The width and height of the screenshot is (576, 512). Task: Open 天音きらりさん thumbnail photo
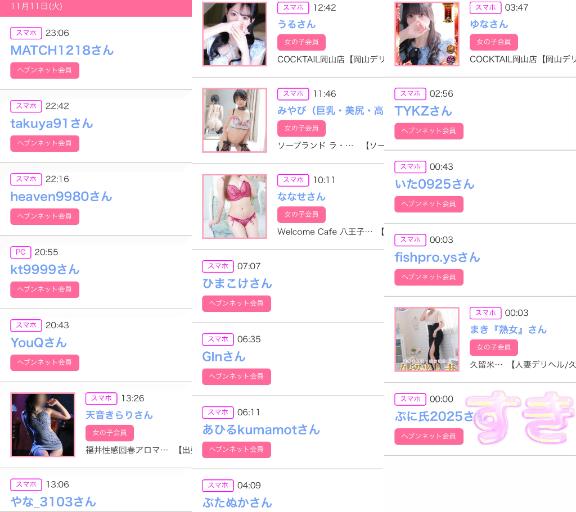pyautogui.click(x=43, y=425)
